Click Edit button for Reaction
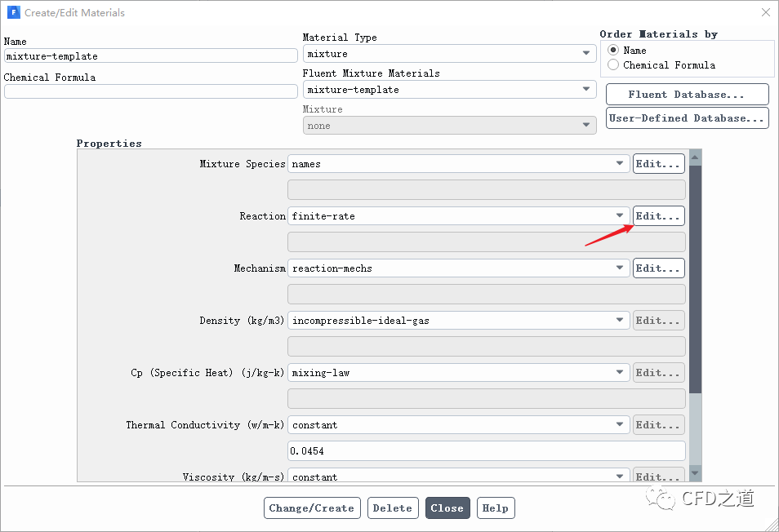The image size is (779, 532). coord(658,216)
